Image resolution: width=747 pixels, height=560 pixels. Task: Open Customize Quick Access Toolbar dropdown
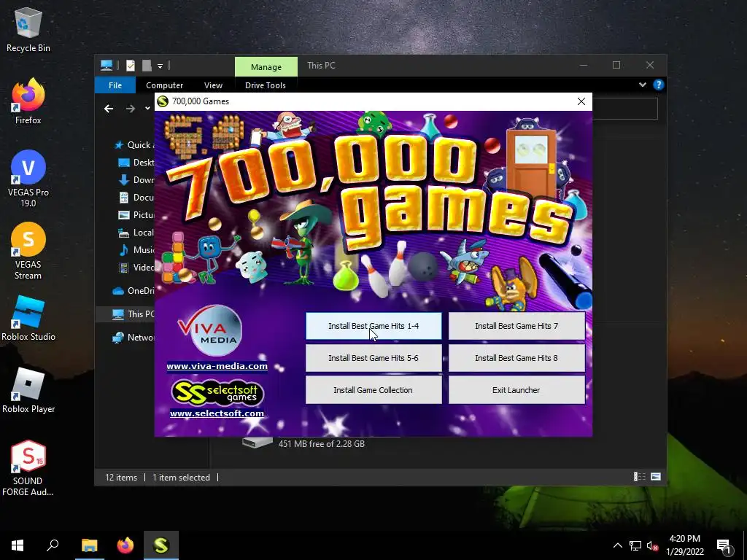(x=160, y=66)
